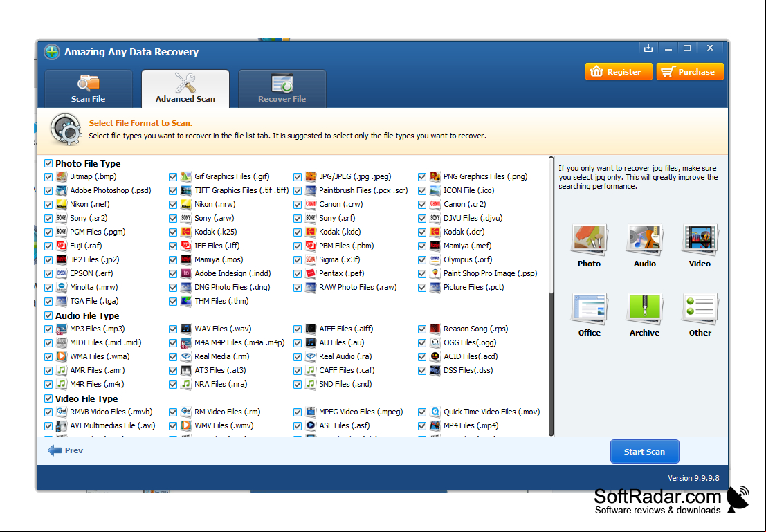Uncheck the Audio File Type group checkbox
766x532 pixels.
48,315
